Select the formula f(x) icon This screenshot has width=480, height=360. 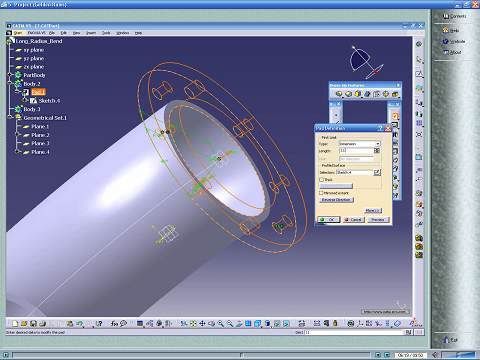pyautogui.click(x=114, y=323)
